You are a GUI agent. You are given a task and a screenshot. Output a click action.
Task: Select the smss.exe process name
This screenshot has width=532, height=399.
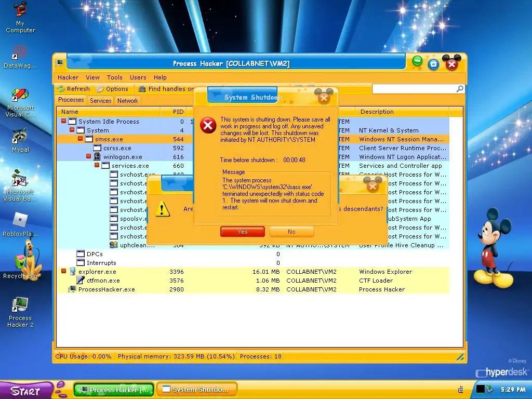[x=109, y=139]
